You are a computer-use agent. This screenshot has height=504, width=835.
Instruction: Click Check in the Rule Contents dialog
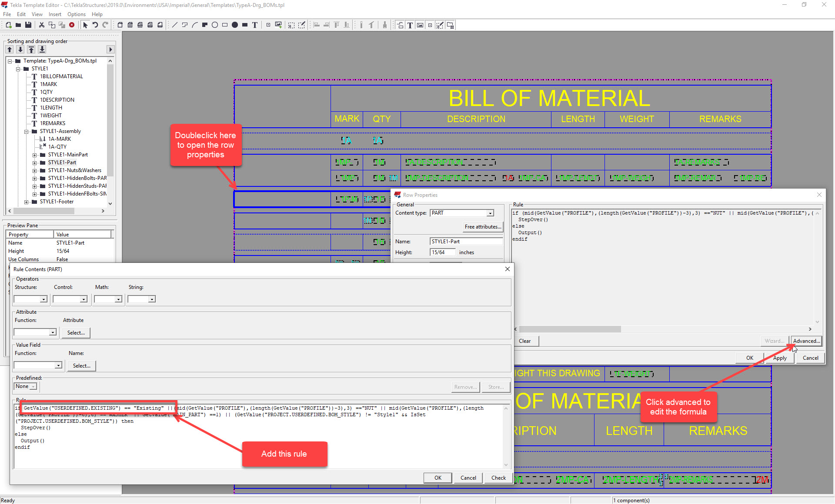[x=498, y=477]
